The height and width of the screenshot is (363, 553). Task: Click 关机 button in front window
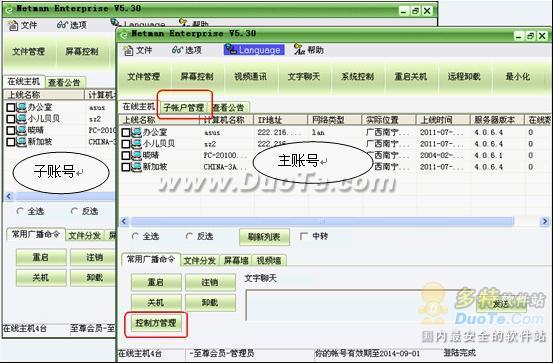click(x=156, y=303)
